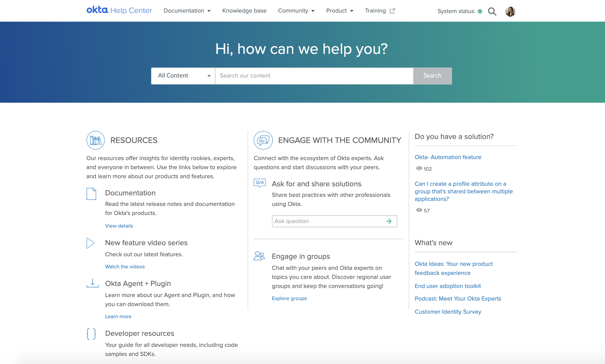Follow Learn more under Okta Agent
Viewport: 605px width, 364px height.
click(x=118, y=316)
